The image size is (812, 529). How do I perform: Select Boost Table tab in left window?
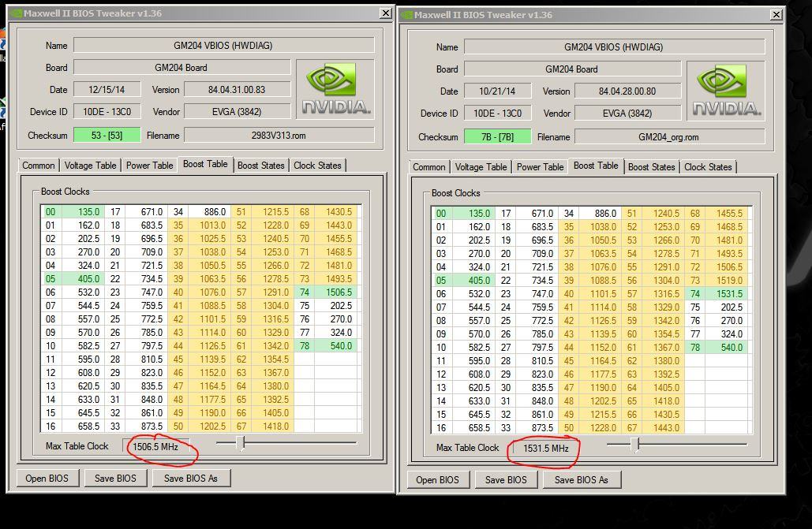point(205,164)
